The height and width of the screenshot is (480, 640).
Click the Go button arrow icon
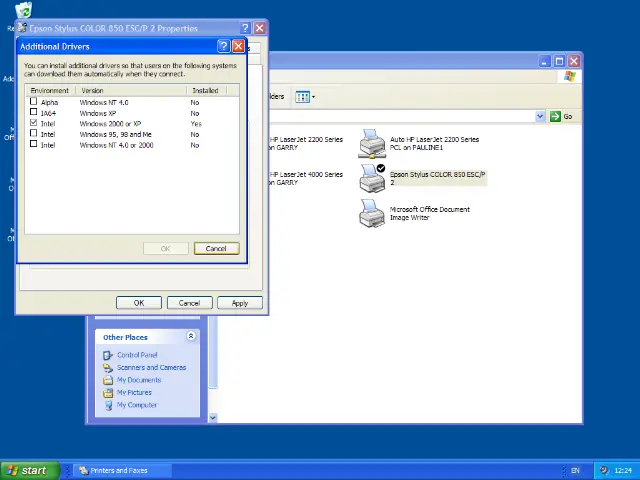point(555,116)
